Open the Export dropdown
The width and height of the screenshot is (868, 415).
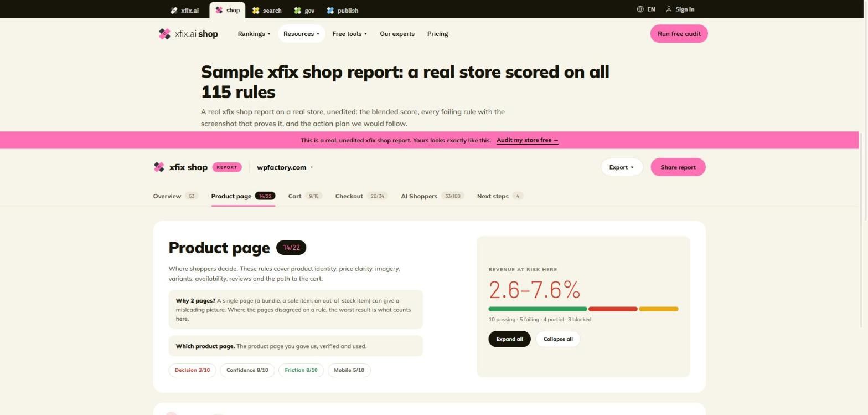click(622, 167)
